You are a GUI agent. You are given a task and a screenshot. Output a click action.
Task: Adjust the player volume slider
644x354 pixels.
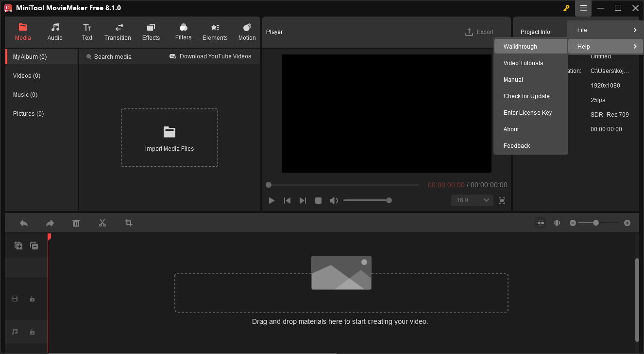367,200
